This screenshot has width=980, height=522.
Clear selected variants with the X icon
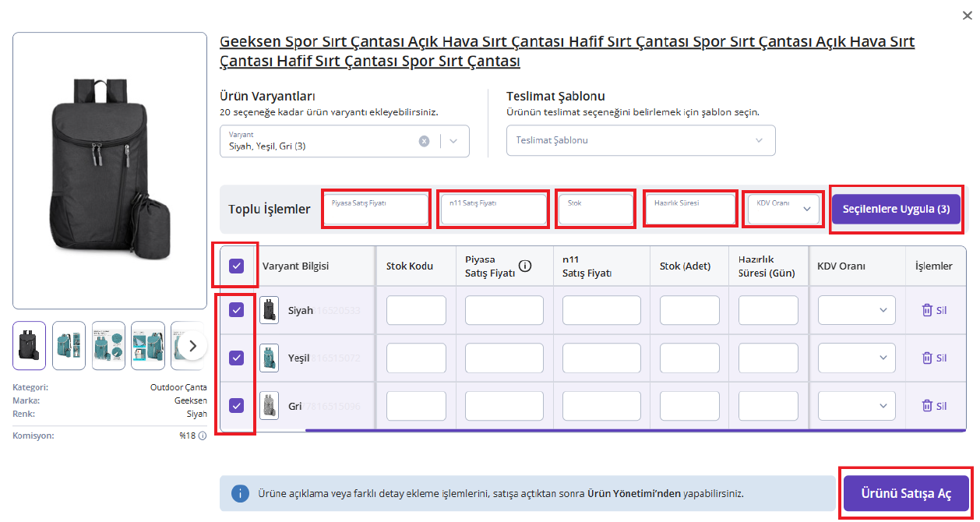pyautogui.click(x=424, y=141)
